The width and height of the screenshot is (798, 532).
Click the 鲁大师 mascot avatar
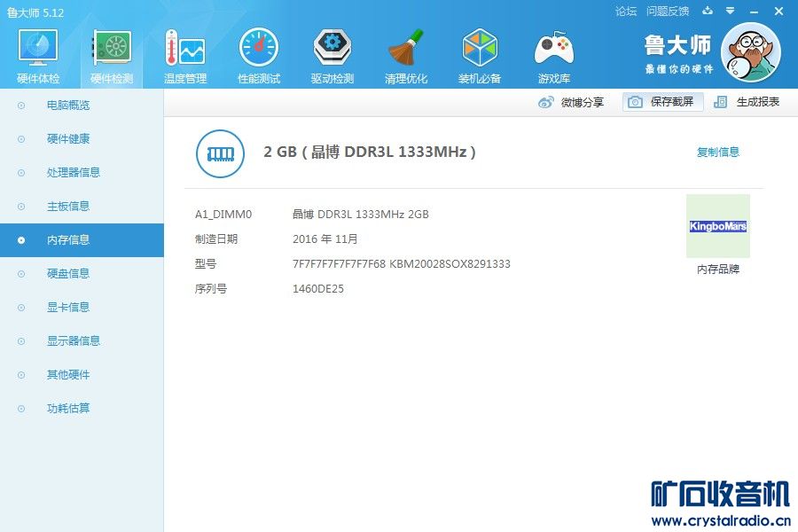pos(751,52)
